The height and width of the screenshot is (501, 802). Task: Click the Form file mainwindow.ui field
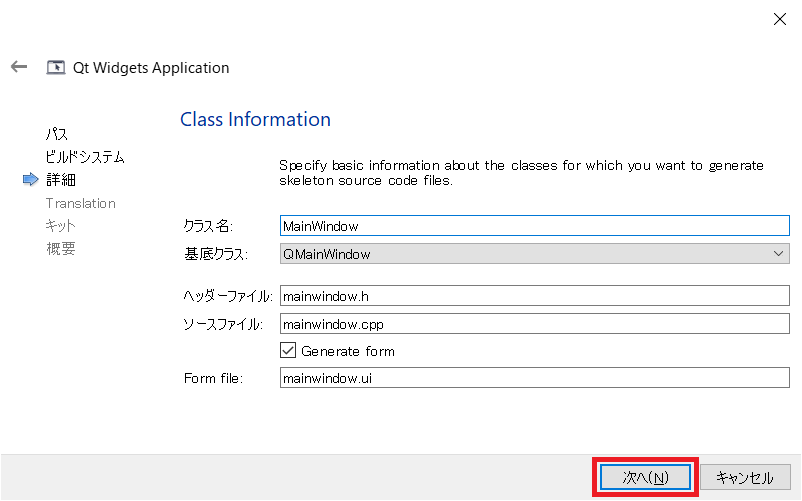coord(534,378)
